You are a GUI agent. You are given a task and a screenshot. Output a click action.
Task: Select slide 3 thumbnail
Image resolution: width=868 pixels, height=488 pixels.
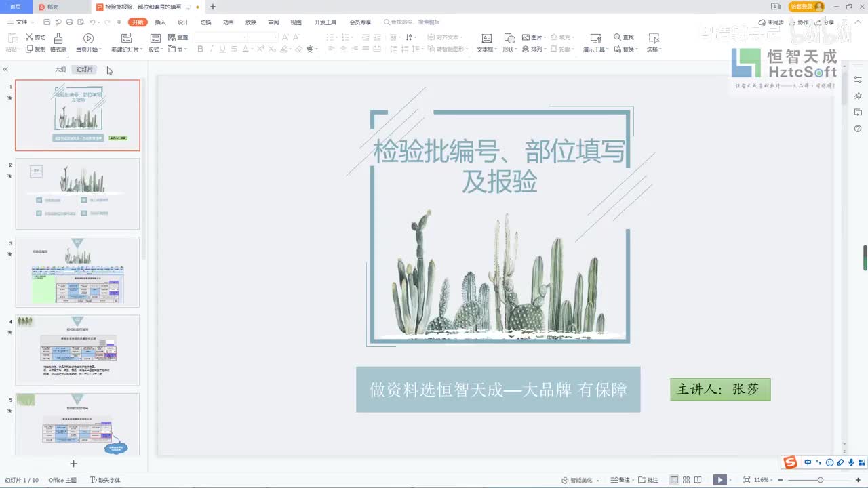click(x=77, y=272)
